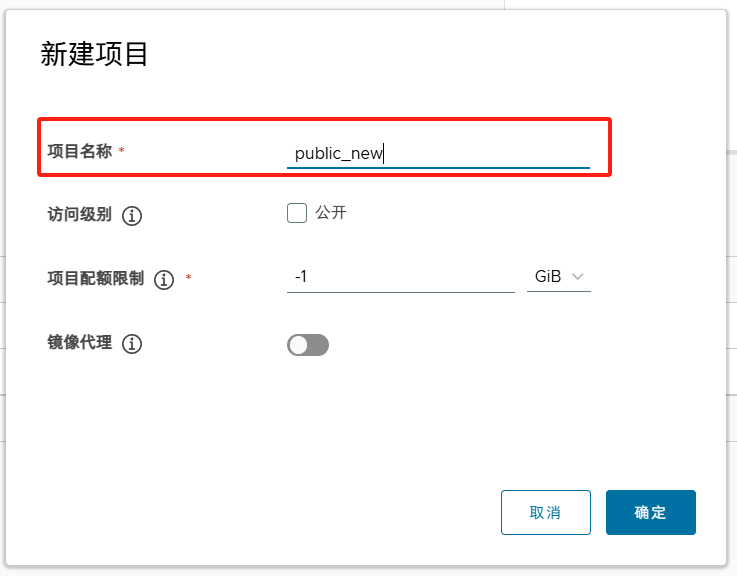The image size is (737, 576).
Task: Click the red asterisk after 项目名称
Action: tap(122, 151)
